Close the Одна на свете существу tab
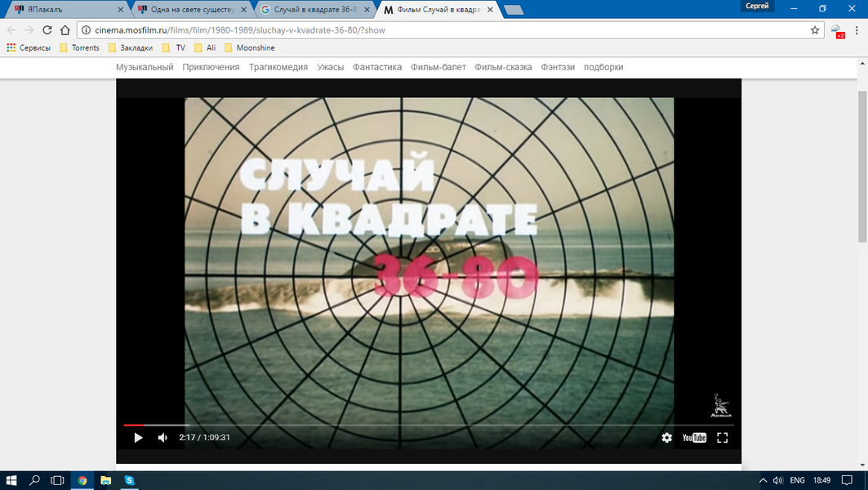Viewport: 868px width, 490px height. (x=243, y=10)
